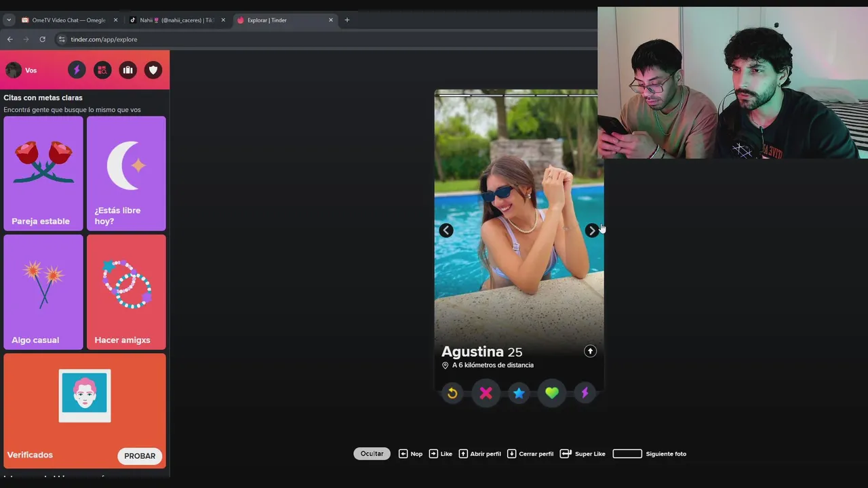This screenshot has height=488, width=868.
Task: Open the Vos profile avatar
Action: click(x=14, y=70)
